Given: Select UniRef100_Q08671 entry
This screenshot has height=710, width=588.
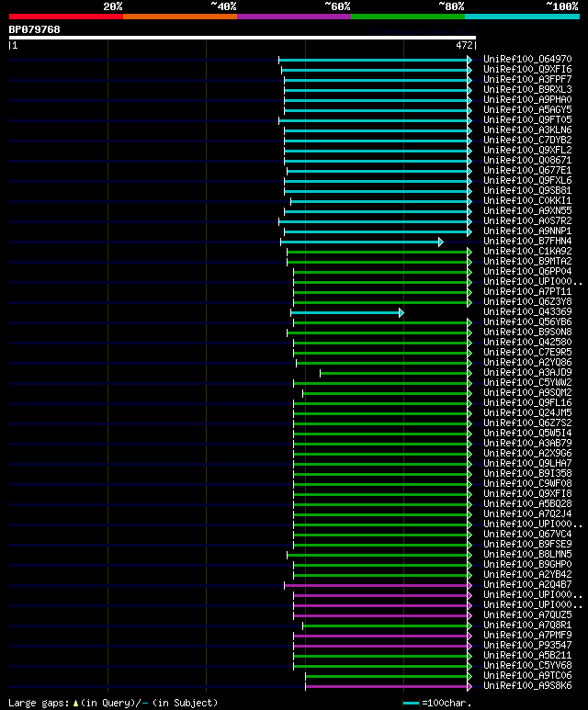Looking at the screenshot, I should (527, 161).
